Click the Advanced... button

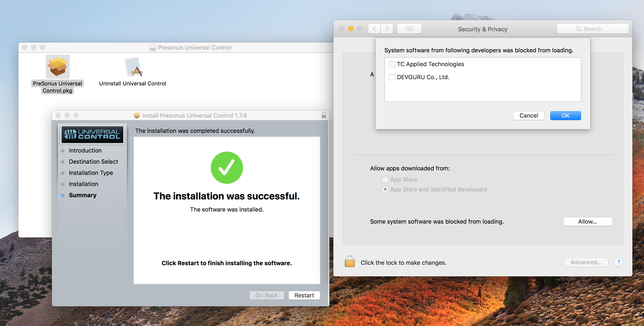point(586,262)
